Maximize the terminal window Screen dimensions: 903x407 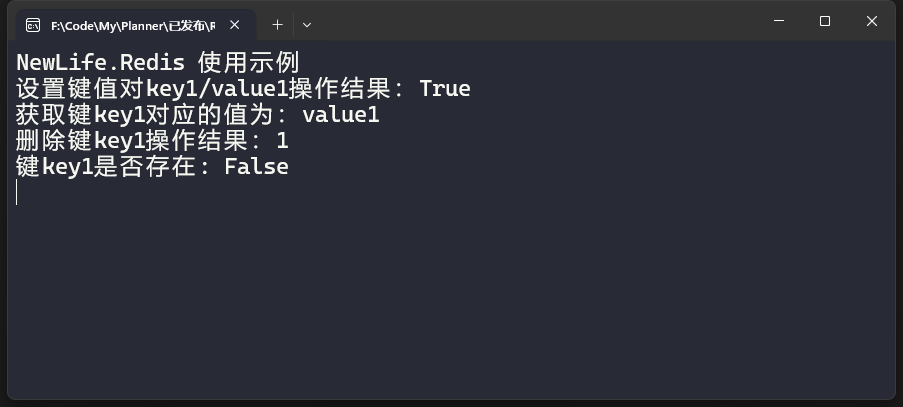pos(825,21)
